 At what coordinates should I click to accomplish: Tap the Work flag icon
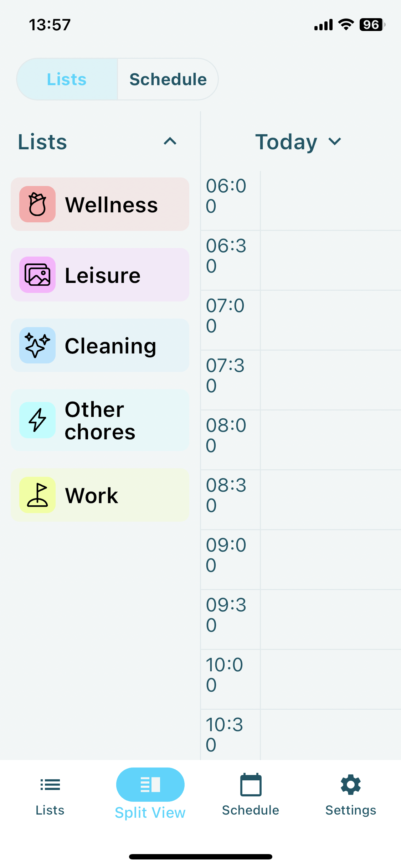[37, 495]
